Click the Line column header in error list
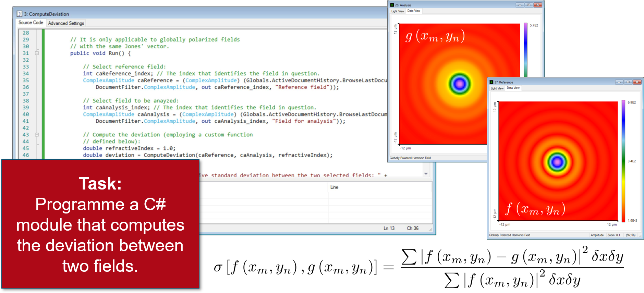Screen dimensions: 644x293 334,187
